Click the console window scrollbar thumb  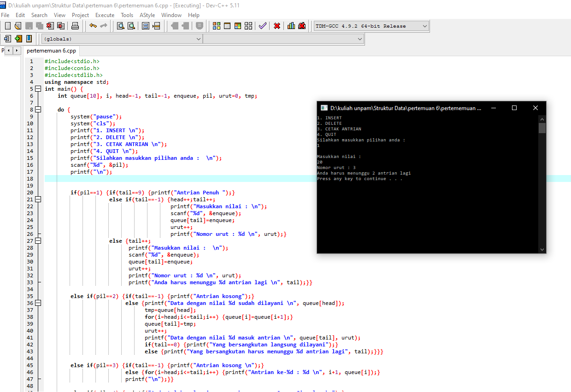click(542, 128)
